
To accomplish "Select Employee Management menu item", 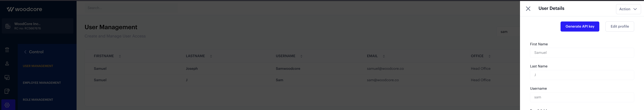I will tap(42, 83).
